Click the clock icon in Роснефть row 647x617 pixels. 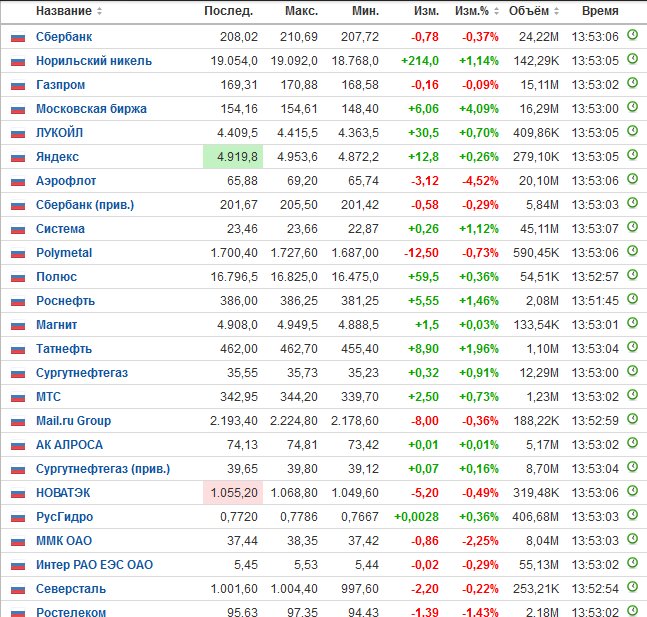tap(633, 298)
